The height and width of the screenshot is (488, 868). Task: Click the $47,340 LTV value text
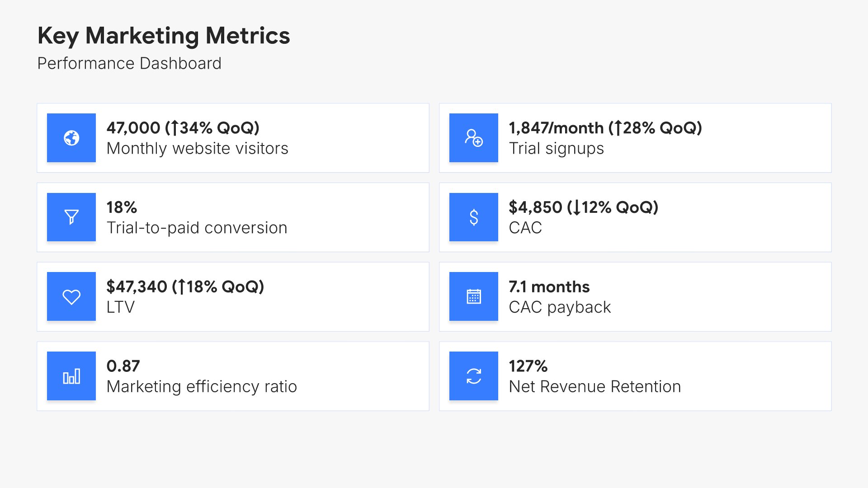[x=185, y=287]
